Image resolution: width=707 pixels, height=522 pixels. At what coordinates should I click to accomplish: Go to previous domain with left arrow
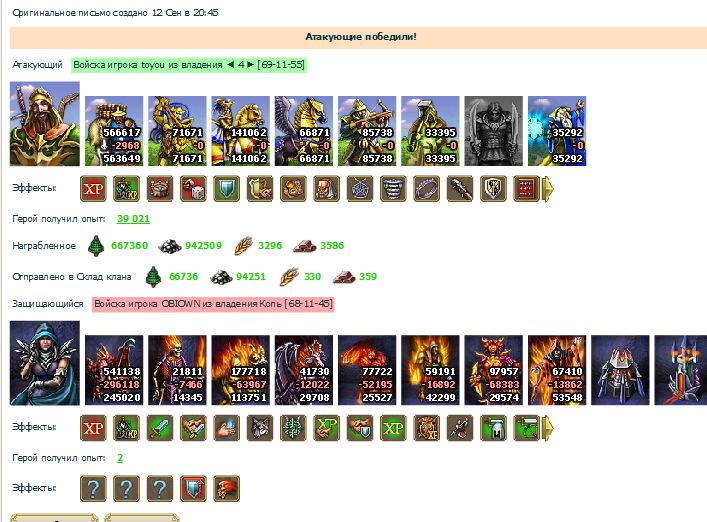pyautogui.click(x=230, y=64)
